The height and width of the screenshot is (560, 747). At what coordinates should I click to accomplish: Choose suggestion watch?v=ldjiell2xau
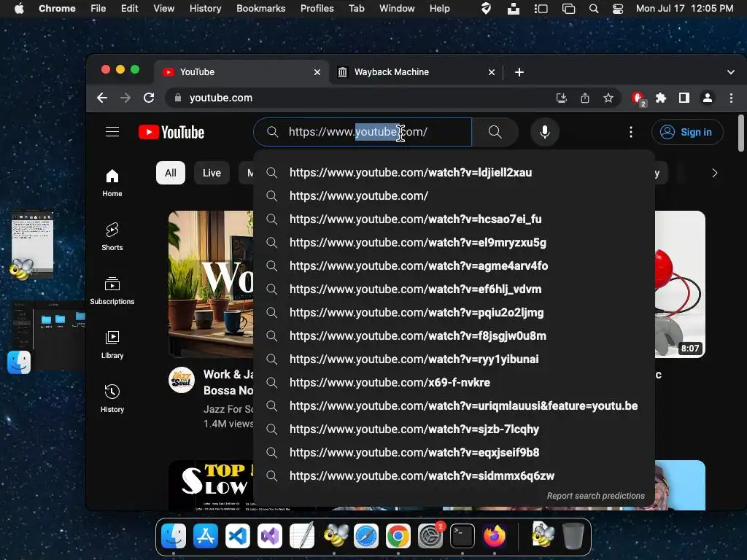click(454, 172)
